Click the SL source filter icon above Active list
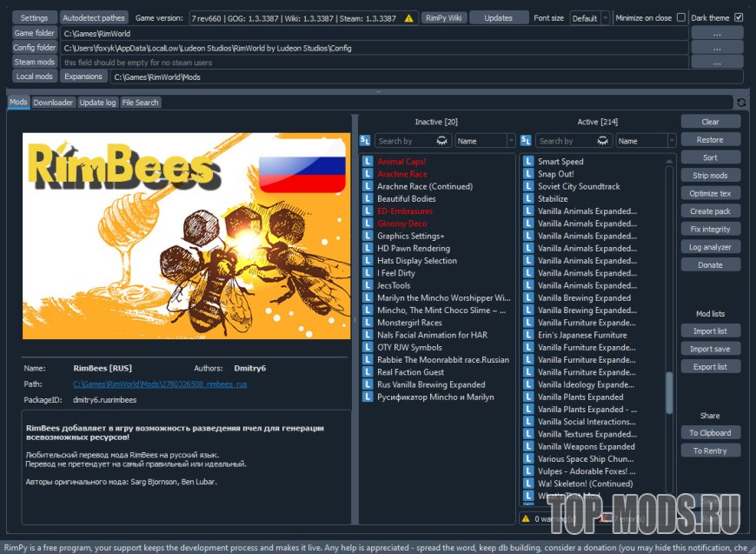The height and width of the screenshot is (554, 756). tap(526, 140)
